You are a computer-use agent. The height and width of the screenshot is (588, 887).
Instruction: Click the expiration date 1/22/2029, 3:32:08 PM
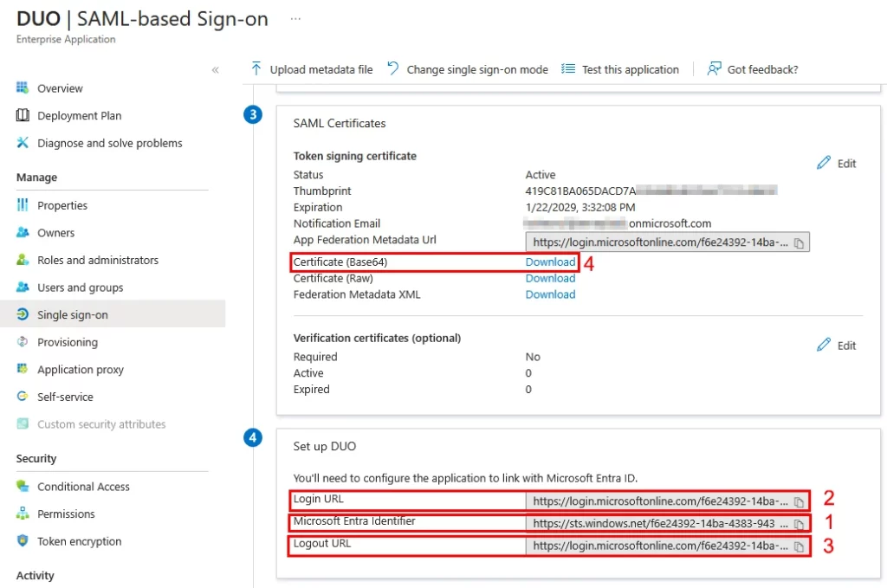(580, 208)
